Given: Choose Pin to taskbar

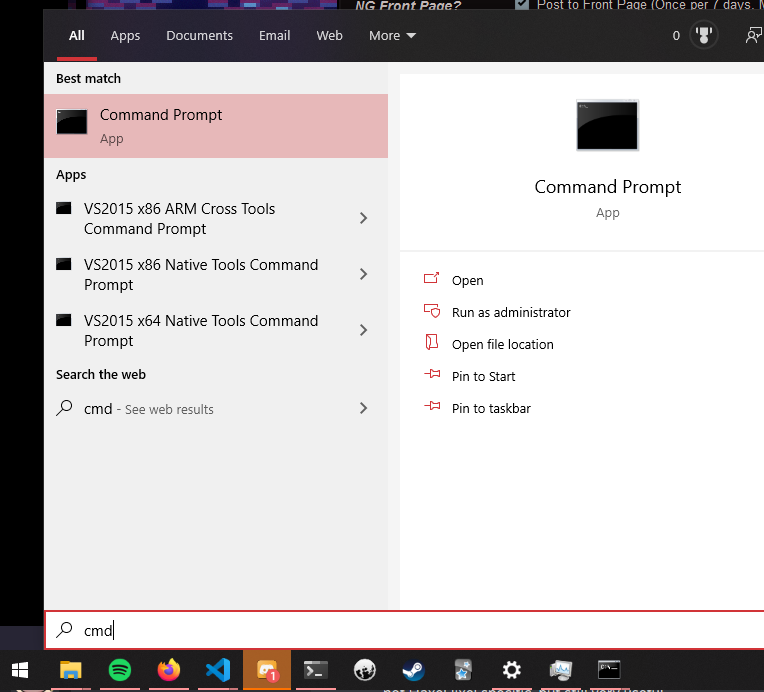Looking at the screenshot, I should 491,408.
